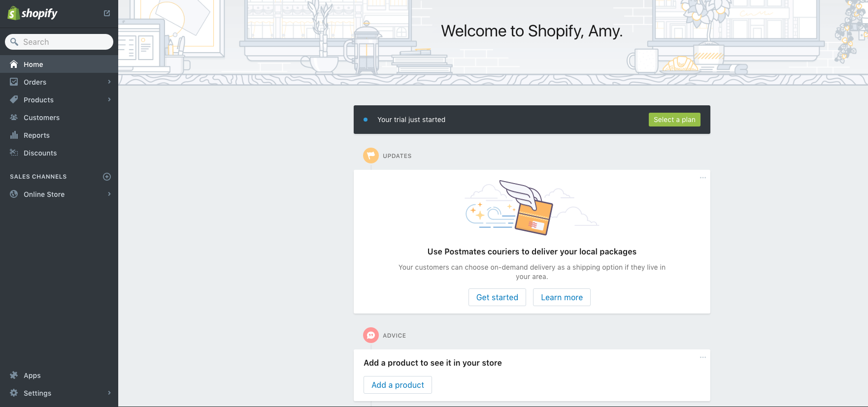Open store in new window icon

107,13
